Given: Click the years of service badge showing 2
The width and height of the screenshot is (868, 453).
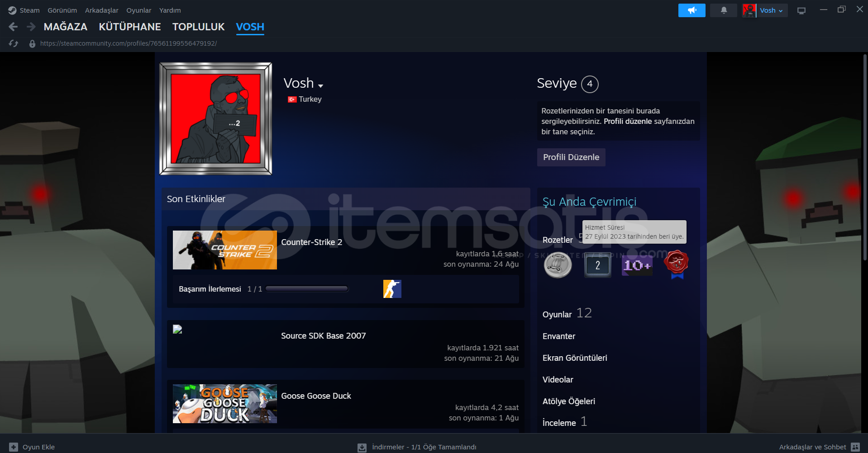Looking at the screenshot, I should pyautogui.click(x=597, y=265).
